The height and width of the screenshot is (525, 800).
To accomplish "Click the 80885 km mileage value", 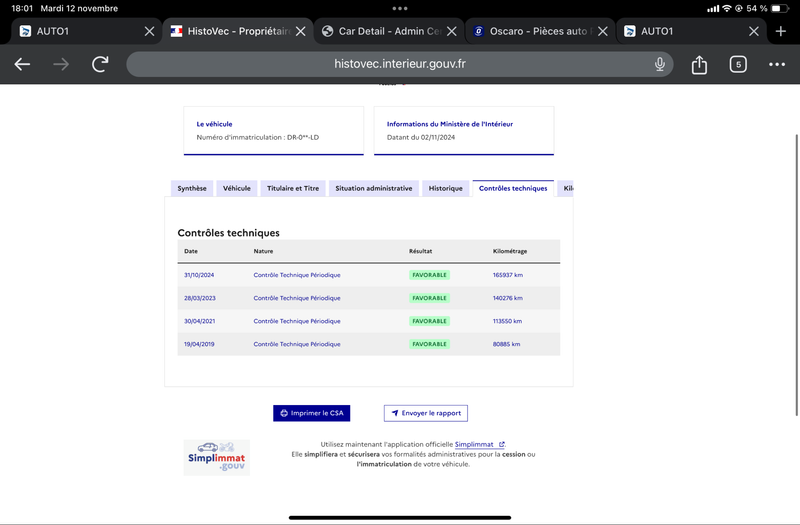I will (x=506, y=344).
